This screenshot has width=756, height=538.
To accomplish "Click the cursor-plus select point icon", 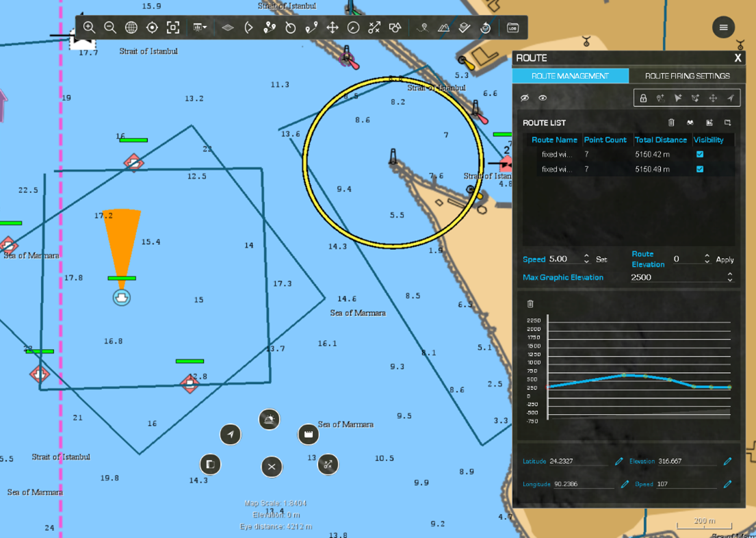I will (x=678, y=99).
